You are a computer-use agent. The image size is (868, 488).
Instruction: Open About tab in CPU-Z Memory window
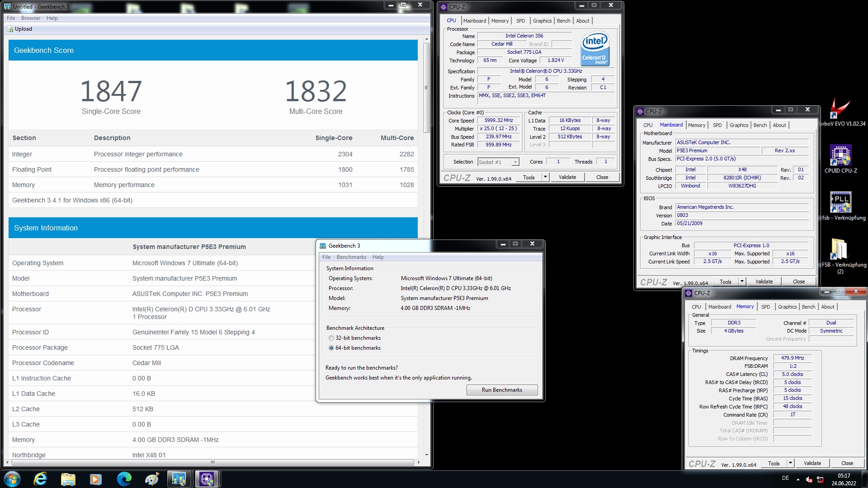[827, 307]
